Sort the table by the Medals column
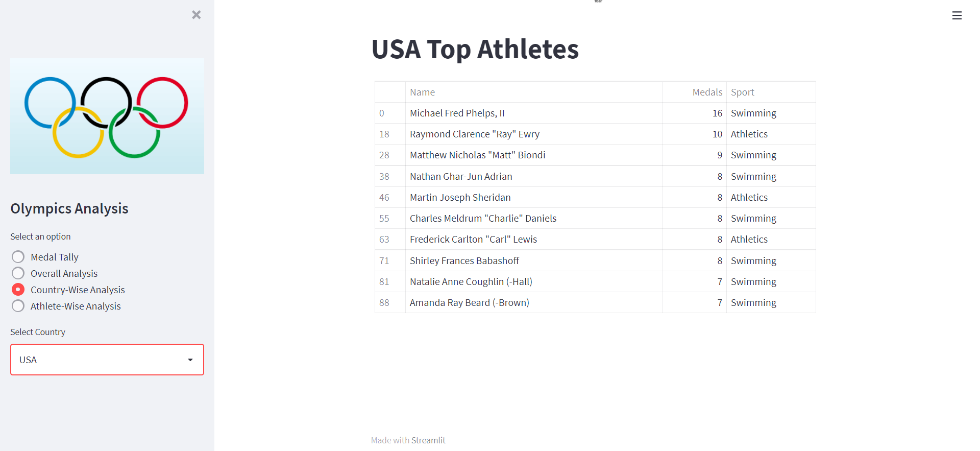 click(707, 92)
